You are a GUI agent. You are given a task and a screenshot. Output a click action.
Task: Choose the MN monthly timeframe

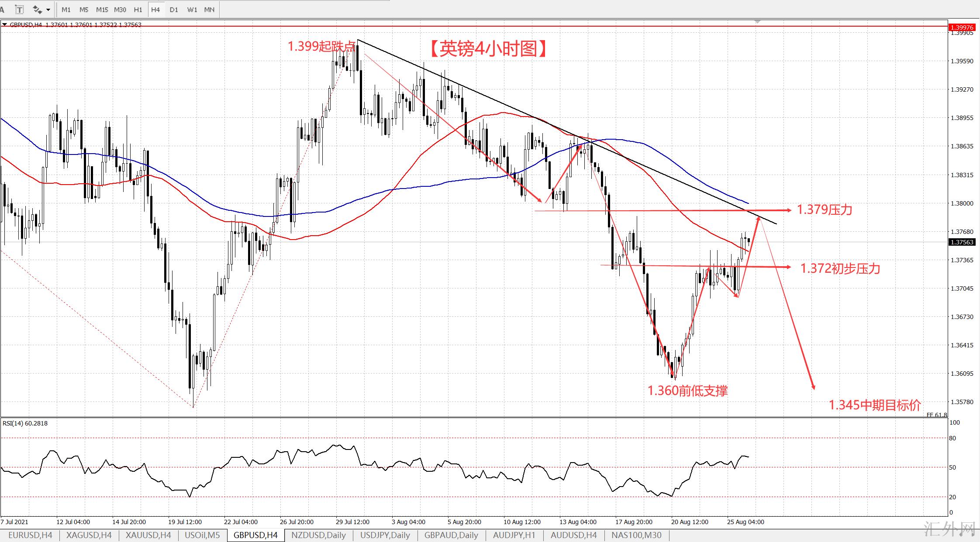tap(209, 9)
